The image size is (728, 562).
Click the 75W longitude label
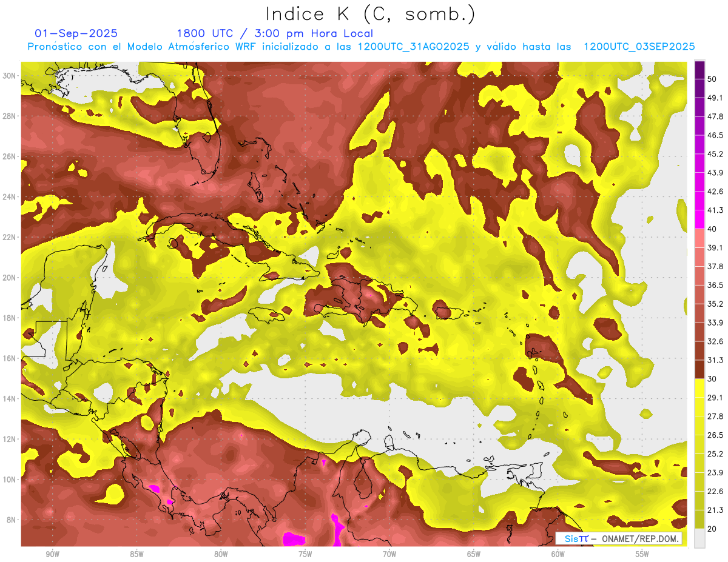[305, 554]
